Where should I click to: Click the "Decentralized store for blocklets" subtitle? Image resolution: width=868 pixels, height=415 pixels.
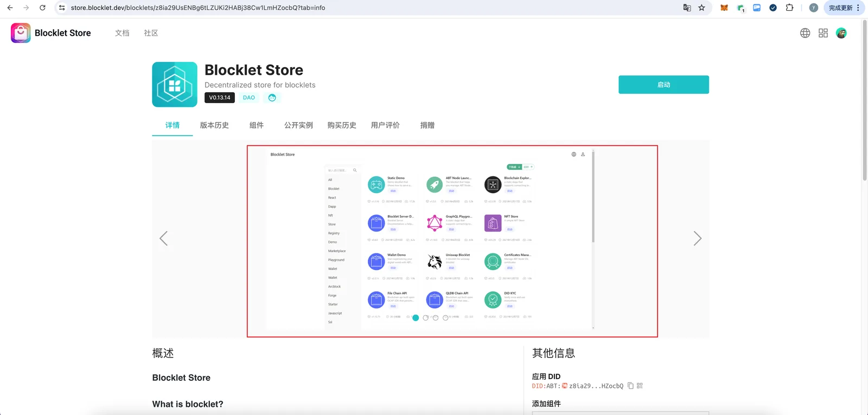pyautogui.click(x=260, y=85)
